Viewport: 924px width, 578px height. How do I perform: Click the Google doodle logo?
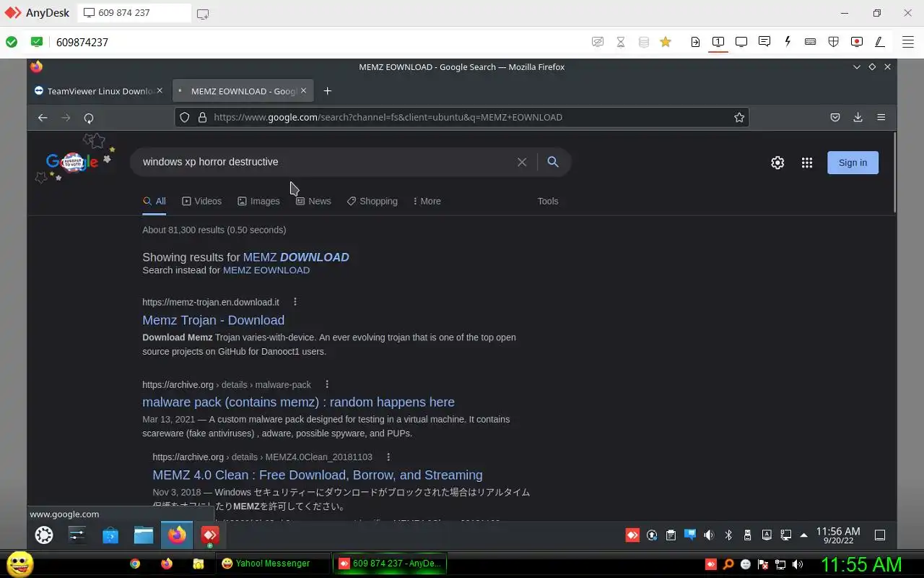point(74,159)
